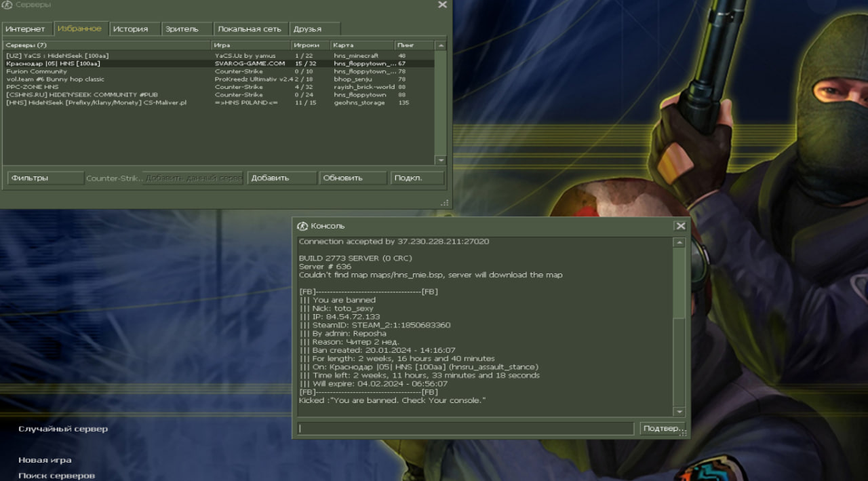Click the Подтвер. submit button in console
The image size is (868, 481).
tap(663, 428)
